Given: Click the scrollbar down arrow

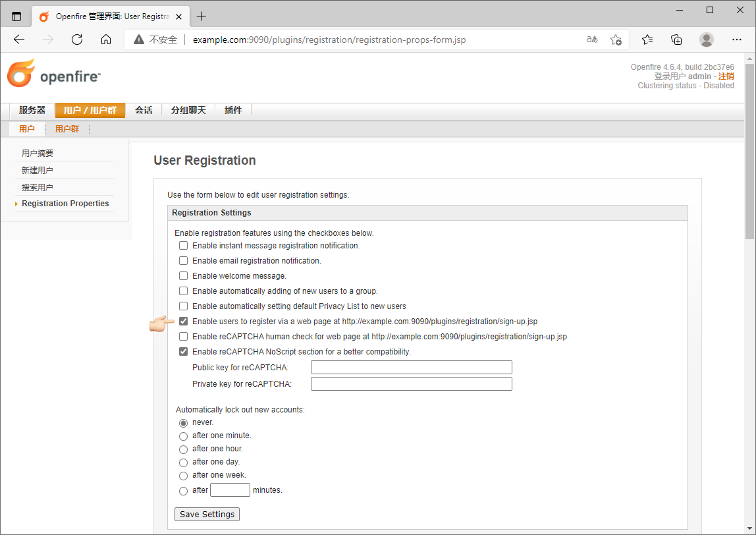Looking at the screenshot, I should point(749,528).
